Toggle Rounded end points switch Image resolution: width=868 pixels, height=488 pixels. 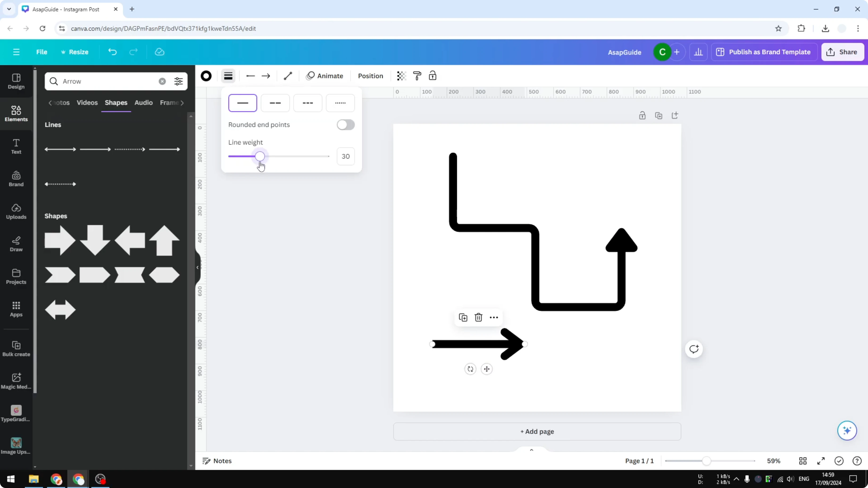point(346,125)
